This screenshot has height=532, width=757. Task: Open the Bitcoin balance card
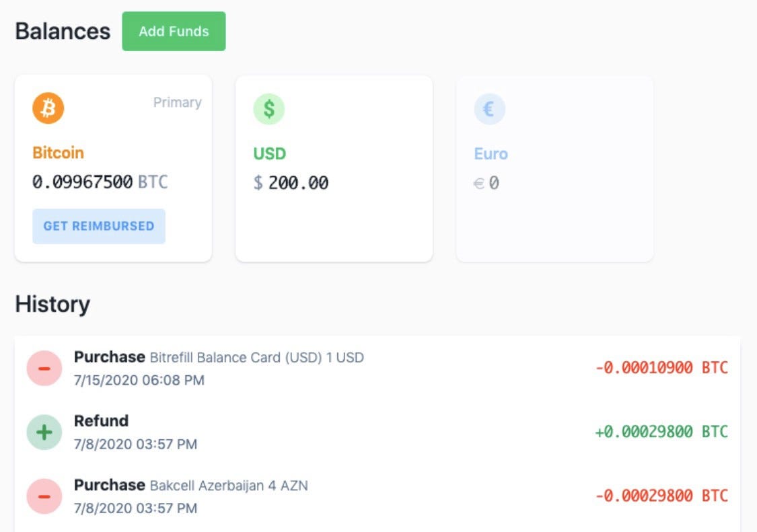tap(113, 167)
